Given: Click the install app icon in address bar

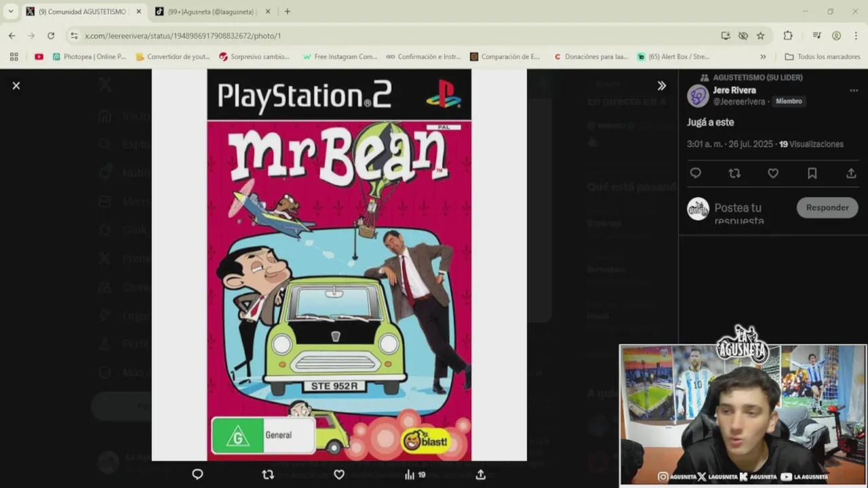Looking at the screenshot, I should point(726,36).
